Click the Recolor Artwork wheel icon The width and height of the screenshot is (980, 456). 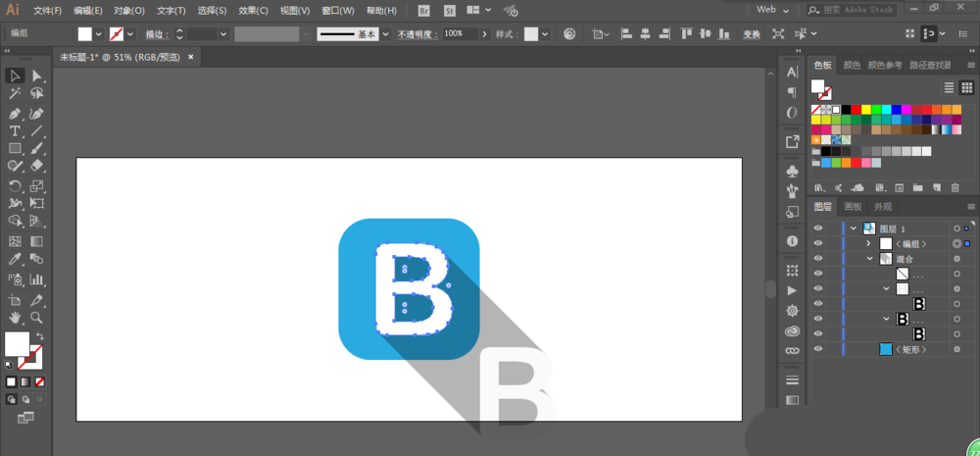(x=569, y=33)
